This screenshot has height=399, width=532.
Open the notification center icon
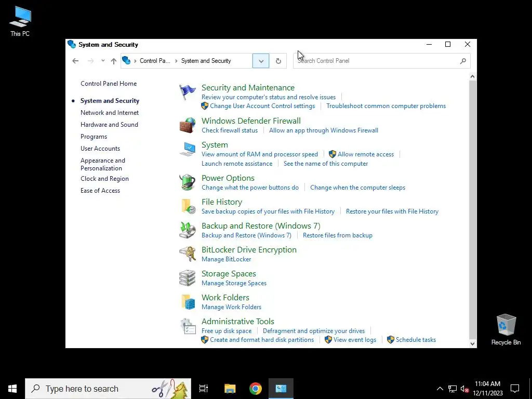[515, 389]
